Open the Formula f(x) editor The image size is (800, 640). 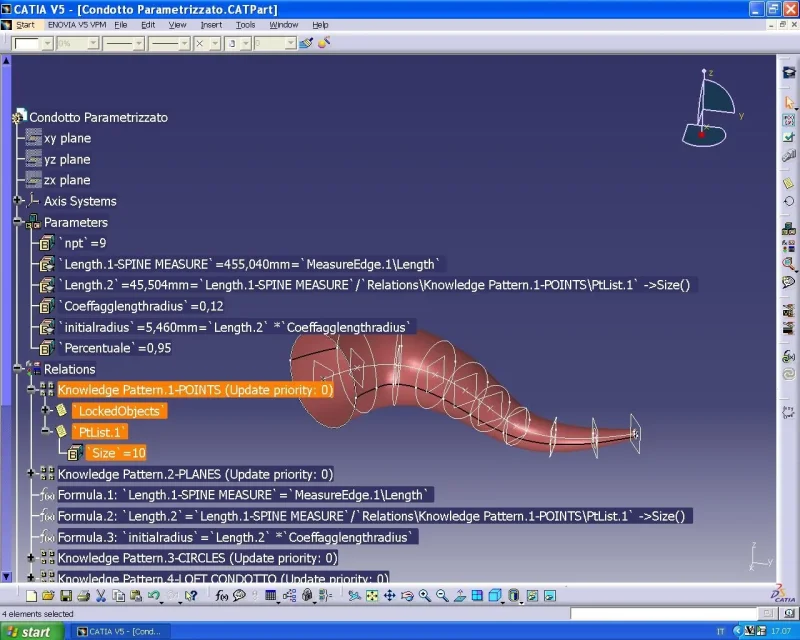221,596
